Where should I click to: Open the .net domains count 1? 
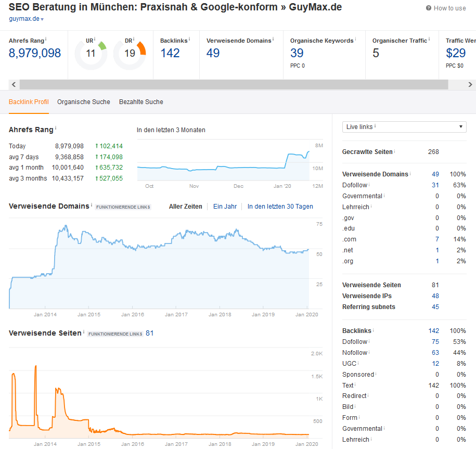click(x=438, y=250)
